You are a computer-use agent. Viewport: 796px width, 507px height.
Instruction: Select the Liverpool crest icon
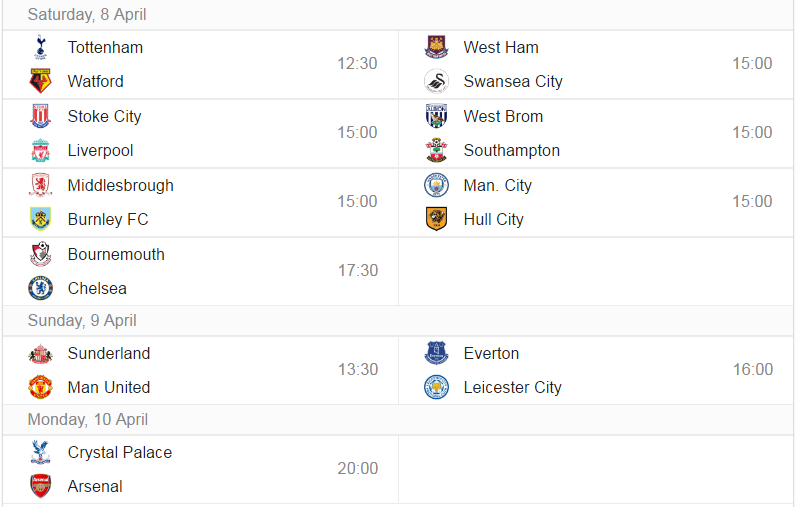[41, 150]
